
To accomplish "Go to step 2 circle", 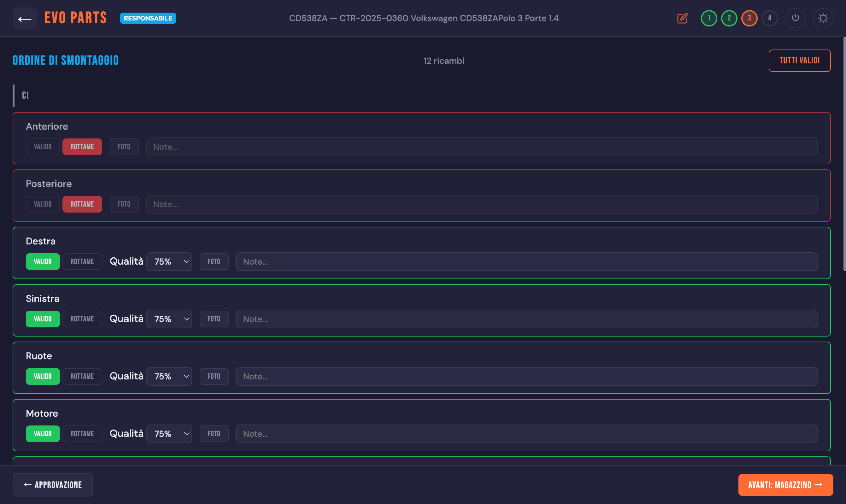I will [729, 18].
